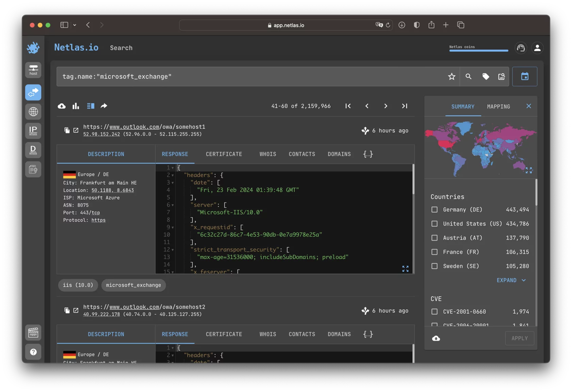Switch to the MAPPING tab
Screen dimensions: 572x392
498,107
